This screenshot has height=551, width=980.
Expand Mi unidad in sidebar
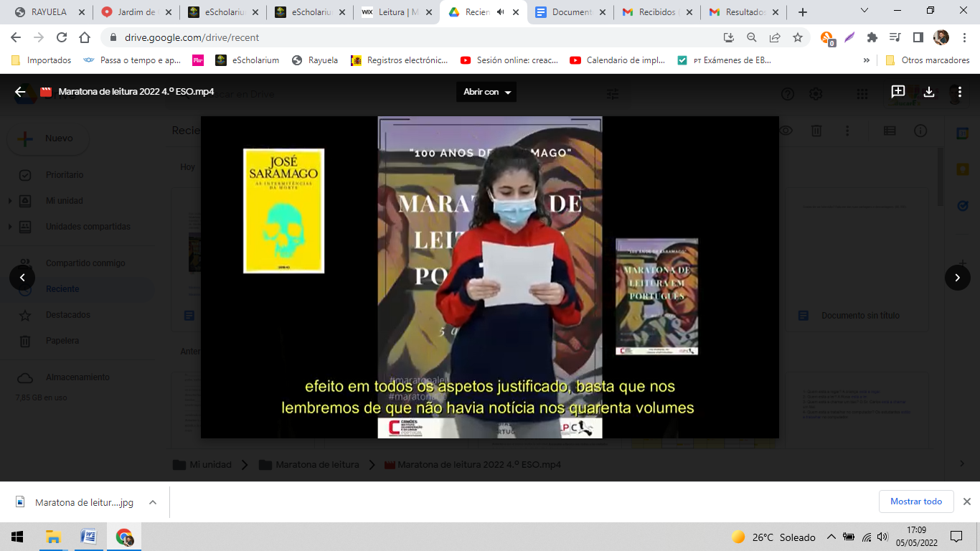[x=10, y=201]
